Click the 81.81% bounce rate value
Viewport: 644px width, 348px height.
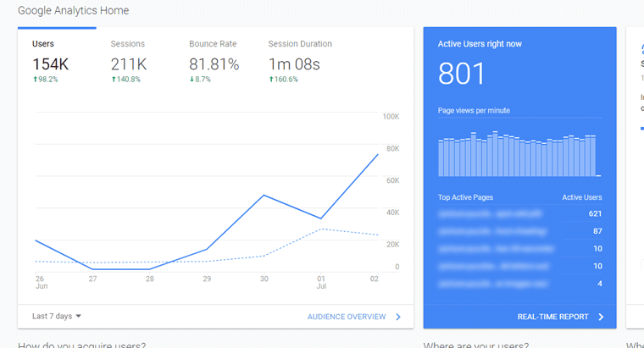(214, 64)
